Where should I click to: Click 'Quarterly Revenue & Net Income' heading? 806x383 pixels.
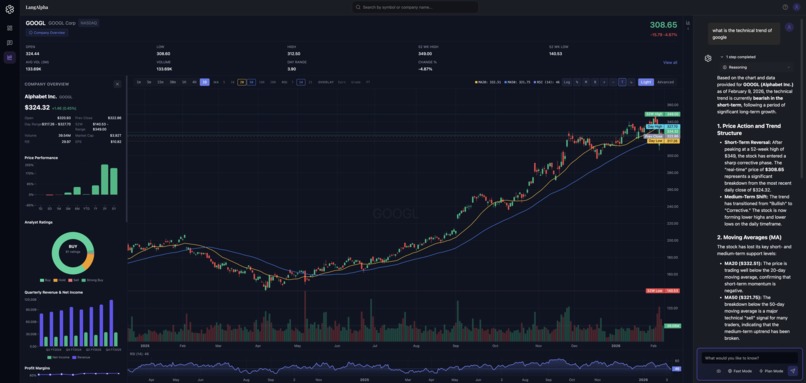[x=53, y=292]
